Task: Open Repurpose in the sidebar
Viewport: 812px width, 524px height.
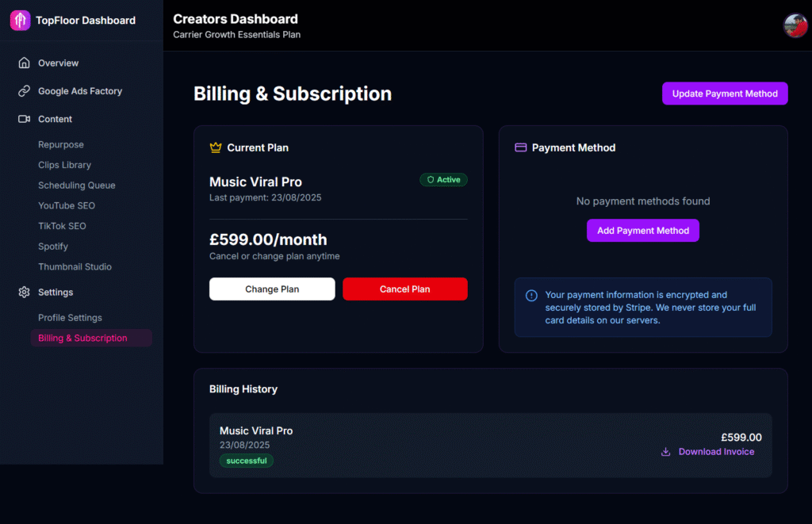Action: click(x=61, y=145)
